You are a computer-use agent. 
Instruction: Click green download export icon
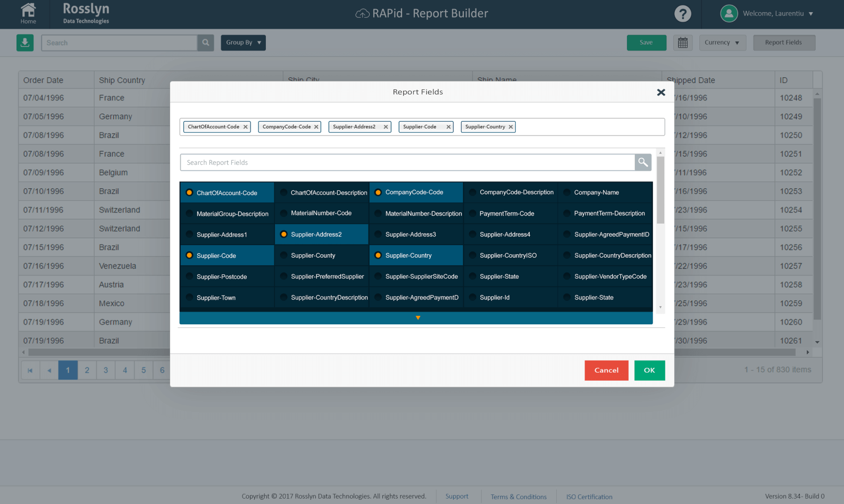pyautogui.click(x=25, y=43)
